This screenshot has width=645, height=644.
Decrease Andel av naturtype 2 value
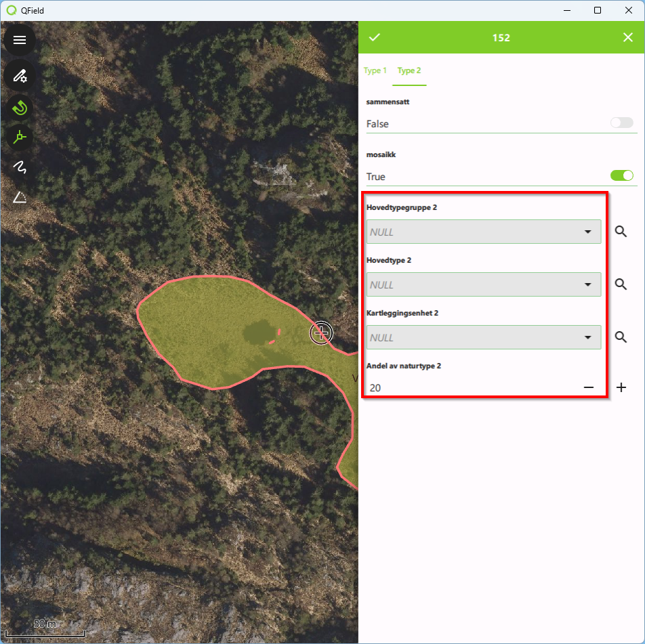589,388
